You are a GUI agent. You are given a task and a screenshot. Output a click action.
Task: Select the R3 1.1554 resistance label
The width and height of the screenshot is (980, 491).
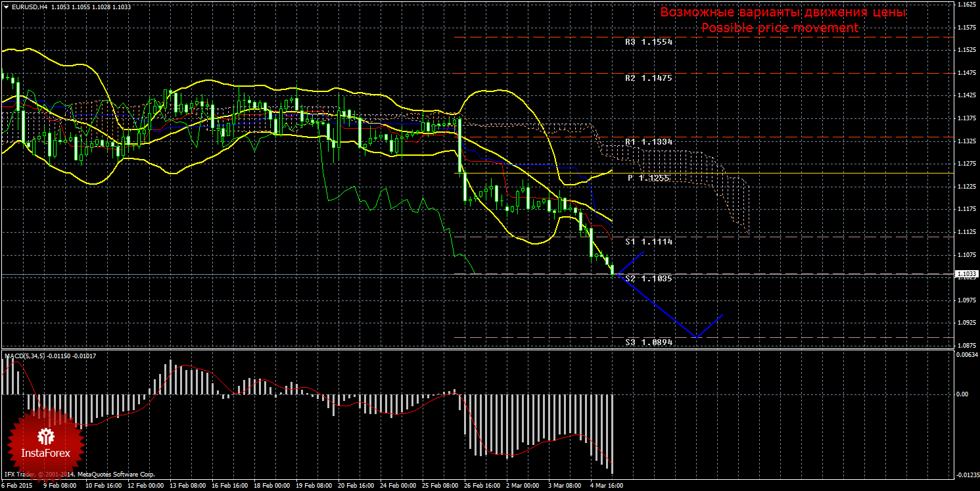point(649,42)
